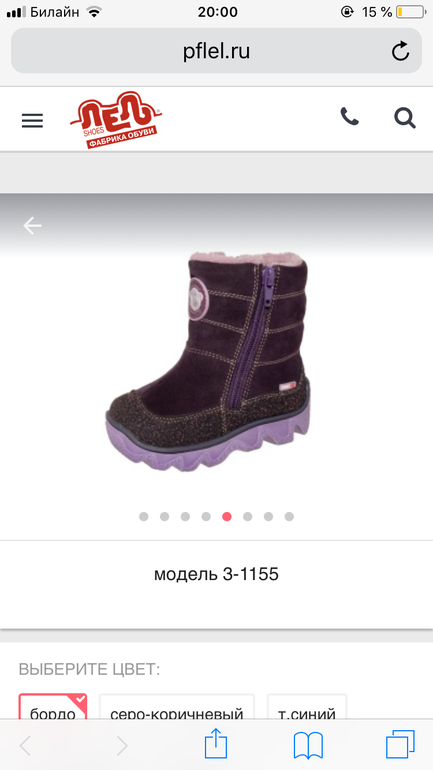Click the Лель Shoes logo

click(116, 119)
